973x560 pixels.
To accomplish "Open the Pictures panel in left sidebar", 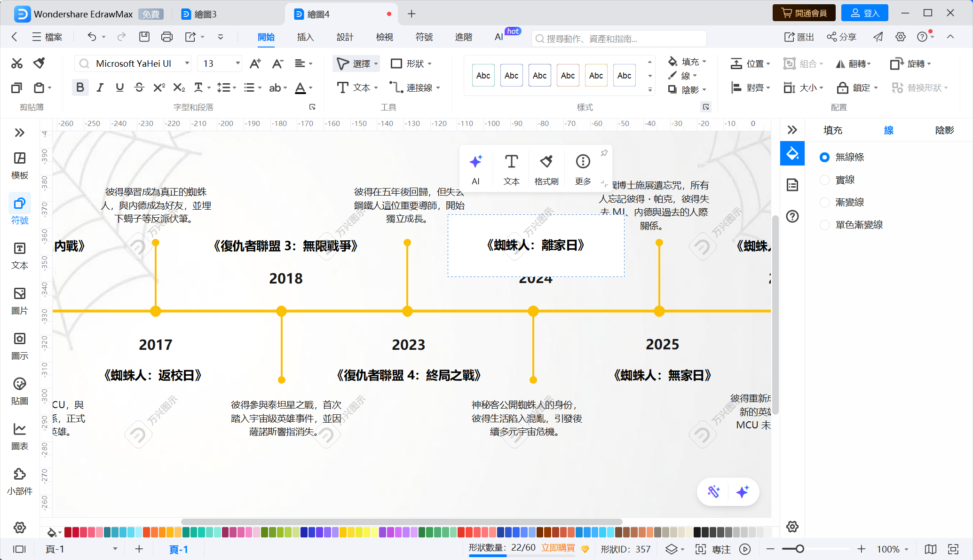I will click(20, 301).
